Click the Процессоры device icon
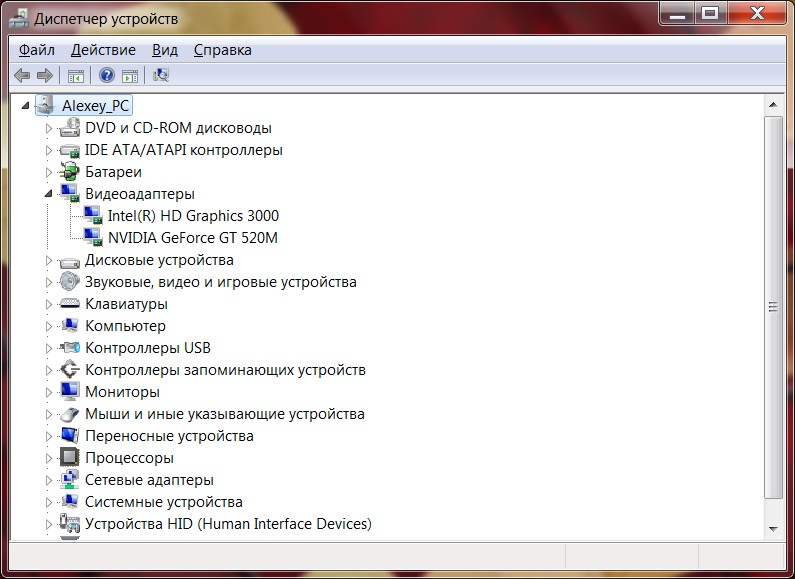The width and height of the screenshot is (795, 579). [x=70, y=458]
